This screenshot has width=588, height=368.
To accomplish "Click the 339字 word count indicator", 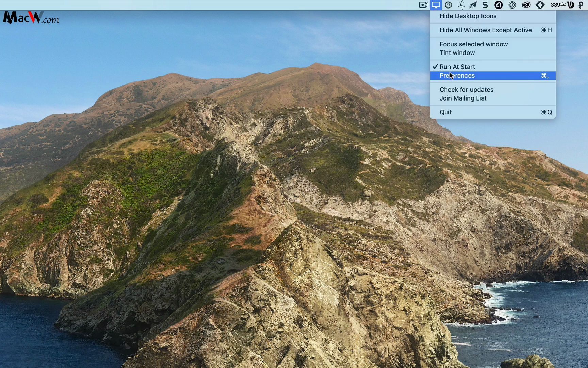I will [x=558, y=5].
